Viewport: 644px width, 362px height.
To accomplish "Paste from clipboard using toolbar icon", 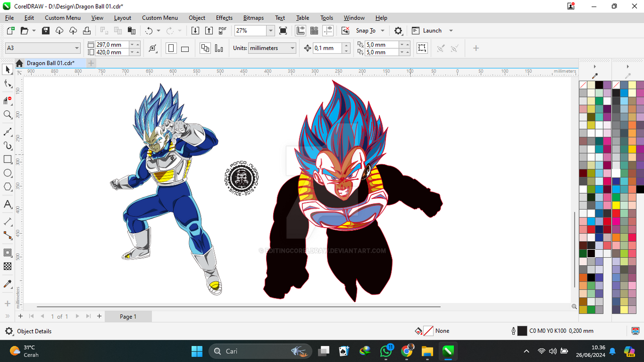I will [131, 31].
